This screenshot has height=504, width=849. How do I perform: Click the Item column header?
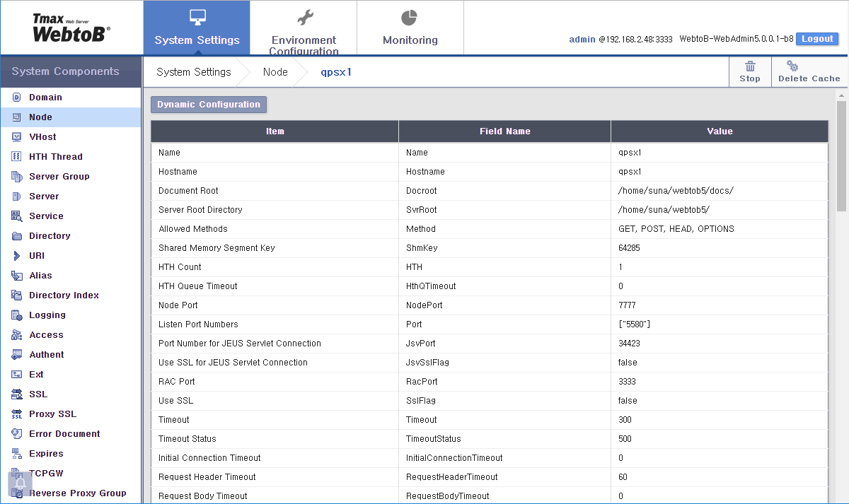coord(275,131)
